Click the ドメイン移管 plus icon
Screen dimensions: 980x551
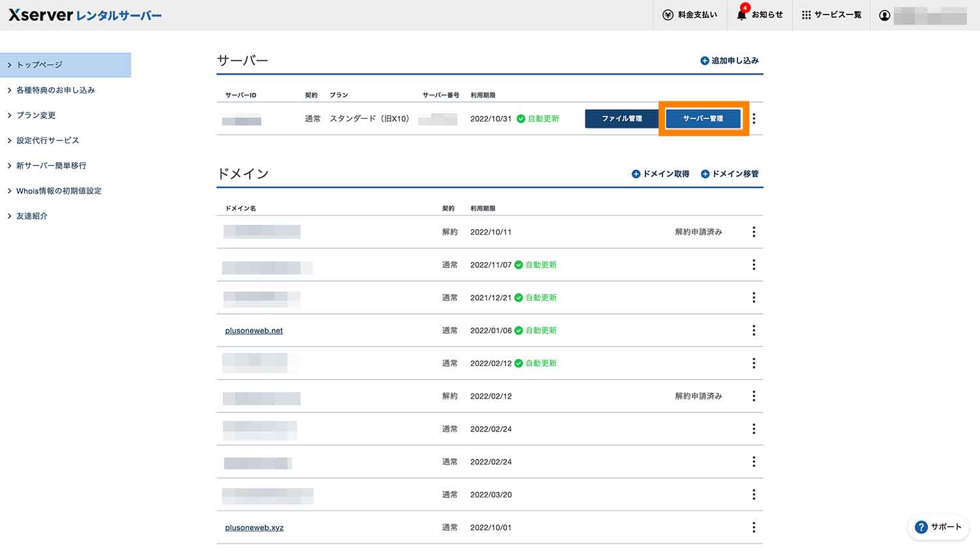(x=706, y=174)
